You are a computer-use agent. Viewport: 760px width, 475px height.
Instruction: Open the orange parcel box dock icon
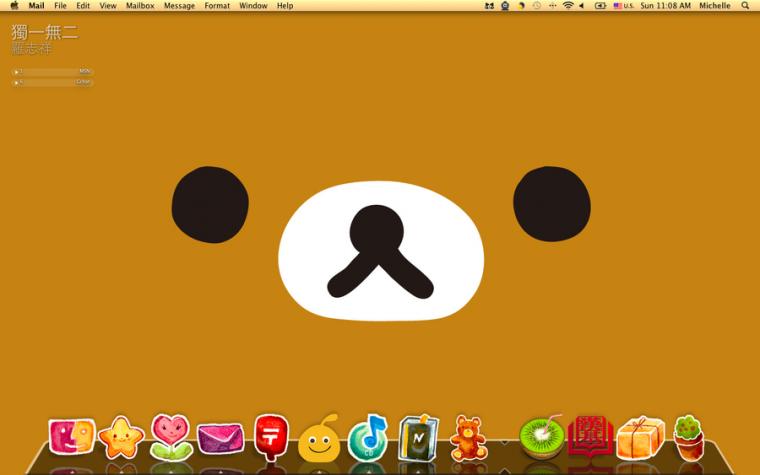point(641,438)
